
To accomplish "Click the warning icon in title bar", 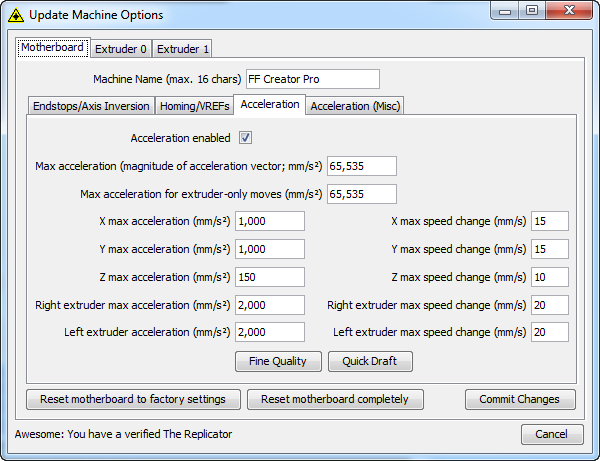I will click(x=16, y=15).
